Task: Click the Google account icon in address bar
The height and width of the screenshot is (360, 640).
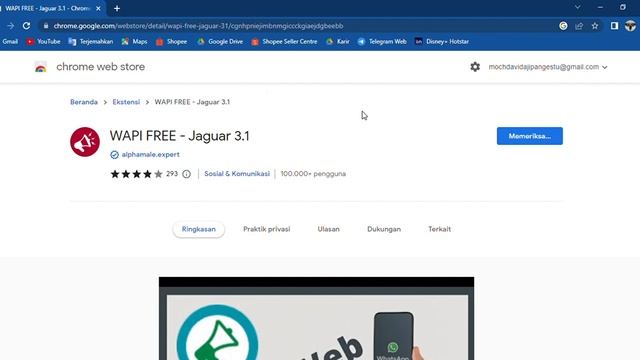Action: (x=563, y=26)
